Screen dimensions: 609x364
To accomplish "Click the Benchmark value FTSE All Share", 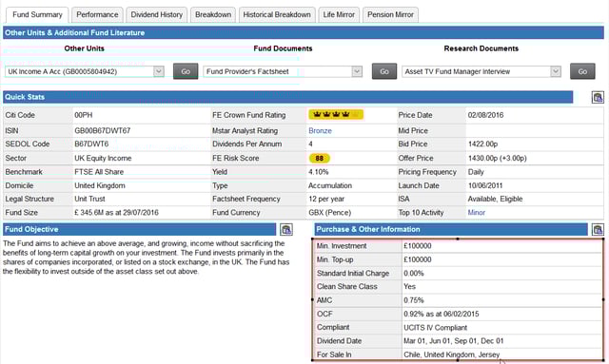I will [99, 172].
